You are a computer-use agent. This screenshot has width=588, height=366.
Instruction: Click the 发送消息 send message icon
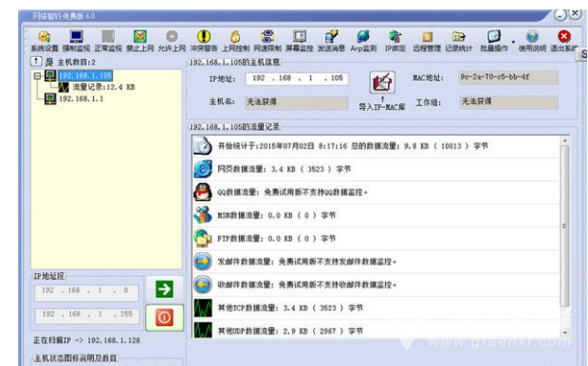(x=331, y=41)
